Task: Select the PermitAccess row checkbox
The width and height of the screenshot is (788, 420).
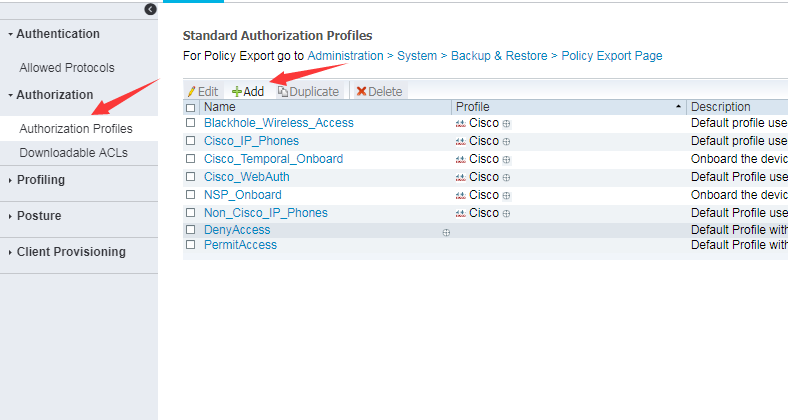Action: click(191, 245)
